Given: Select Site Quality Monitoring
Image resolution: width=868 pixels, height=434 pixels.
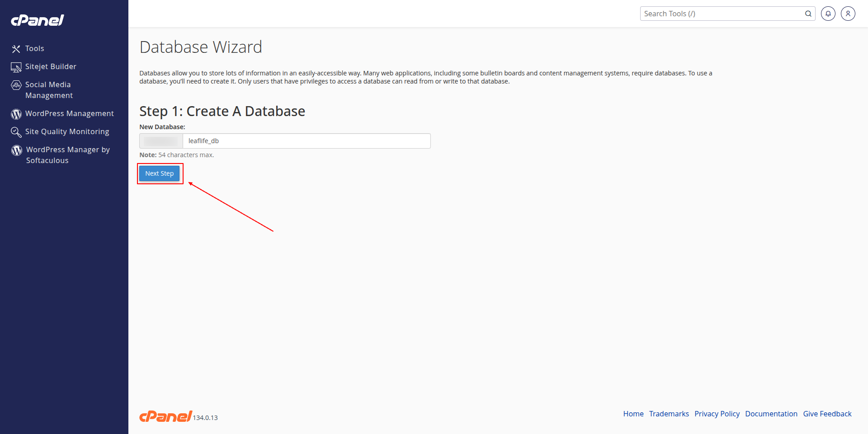Looking at the screenshot, I should point(67,131).
